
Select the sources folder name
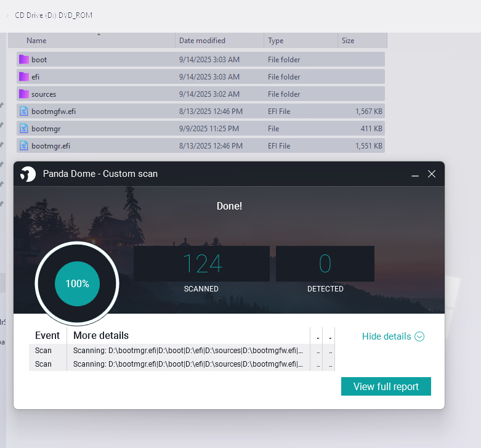44,94
